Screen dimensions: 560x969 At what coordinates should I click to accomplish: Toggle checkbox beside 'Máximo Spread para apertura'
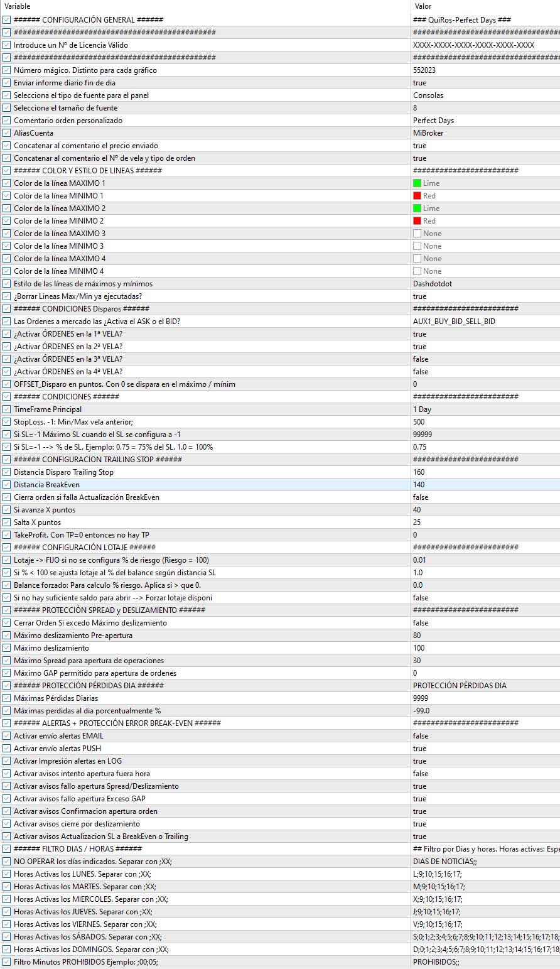(x=7, y=661)
